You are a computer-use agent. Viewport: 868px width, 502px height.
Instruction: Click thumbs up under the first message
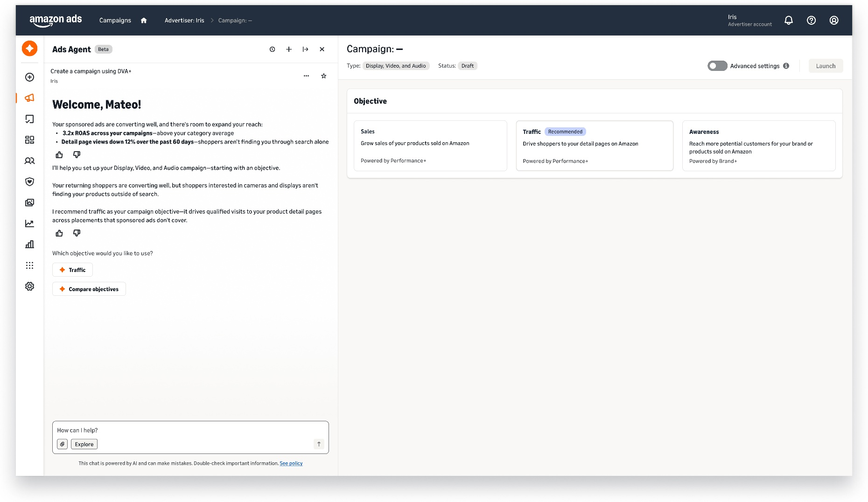[59, 155]
